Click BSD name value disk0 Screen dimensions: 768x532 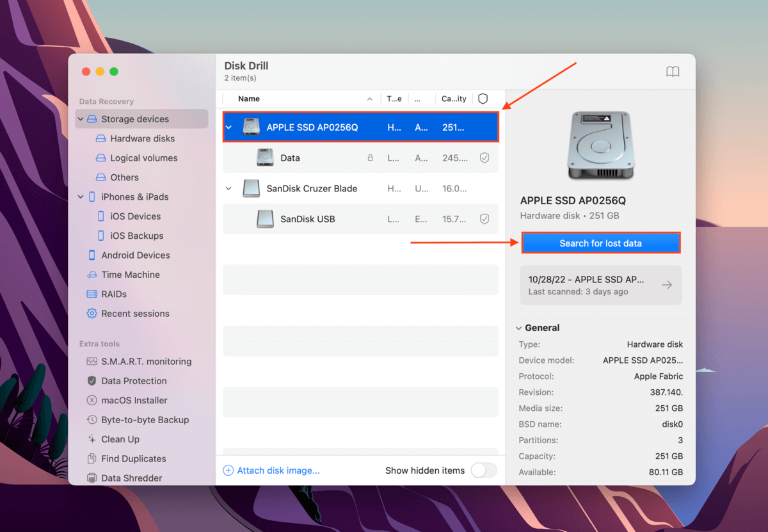[672, 424]
